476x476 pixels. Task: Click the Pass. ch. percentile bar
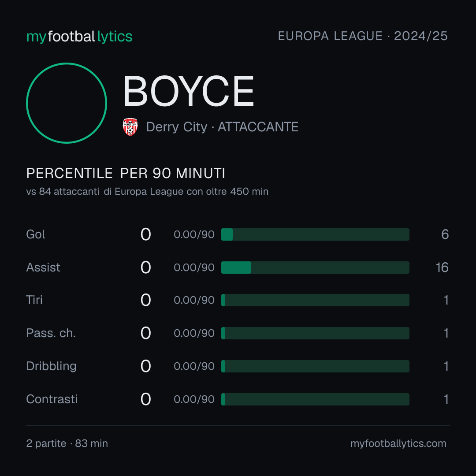coord(315,333)
